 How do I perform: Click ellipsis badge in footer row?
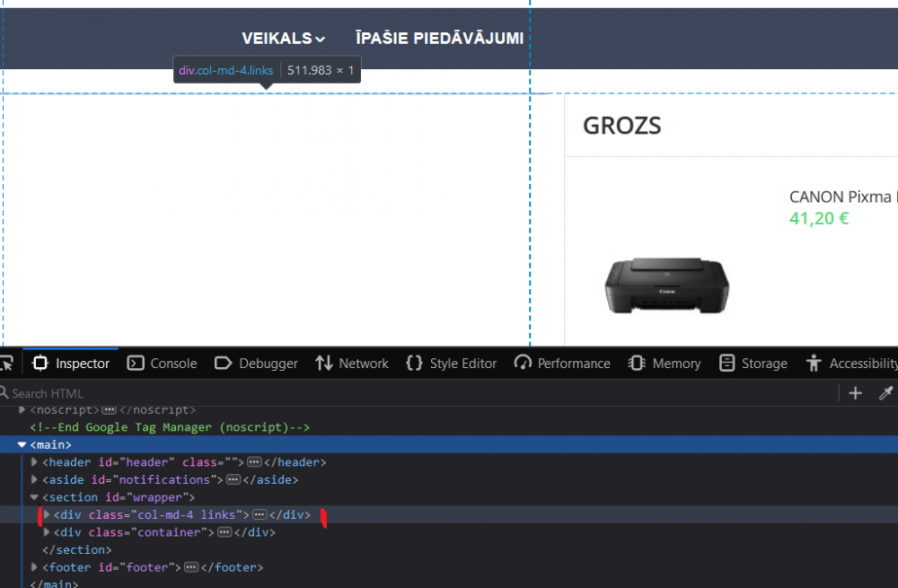[191, 567]
